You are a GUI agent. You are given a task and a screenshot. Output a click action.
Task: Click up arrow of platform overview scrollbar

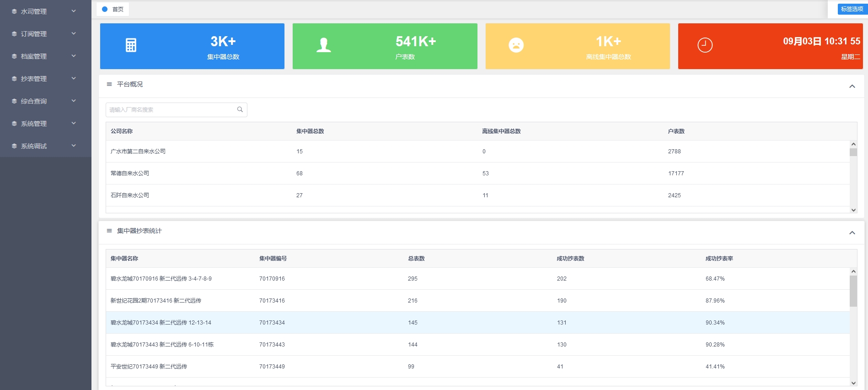pyautogui.click(x=853, y=144)
